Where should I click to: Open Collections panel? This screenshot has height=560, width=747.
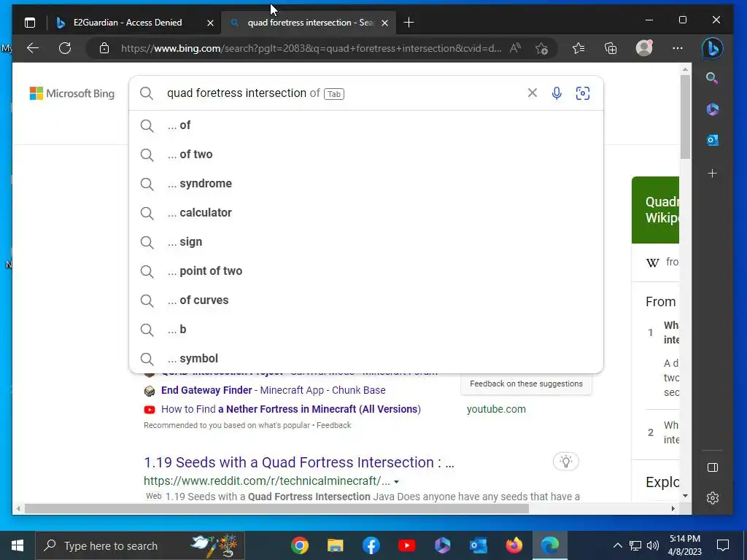click(x=611, y=48)
